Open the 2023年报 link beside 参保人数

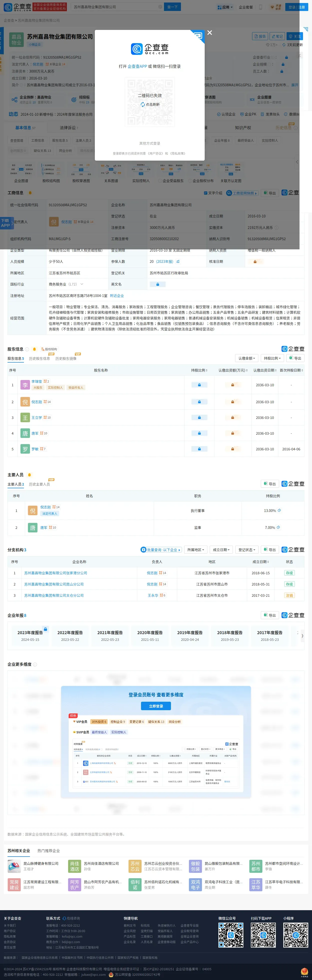(x=164, y=262)
